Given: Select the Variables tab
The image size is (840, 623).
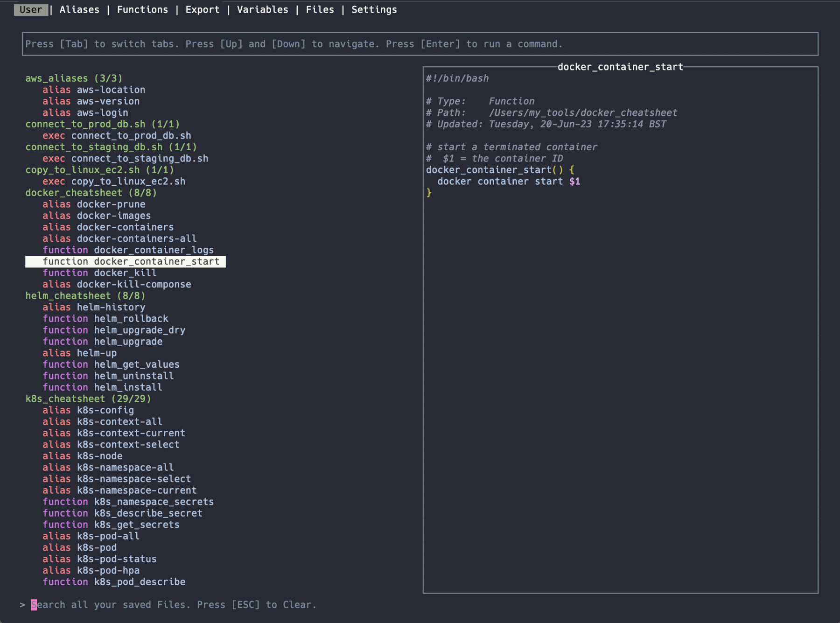Looking at the screenshot, I should [x=262, y=10].
